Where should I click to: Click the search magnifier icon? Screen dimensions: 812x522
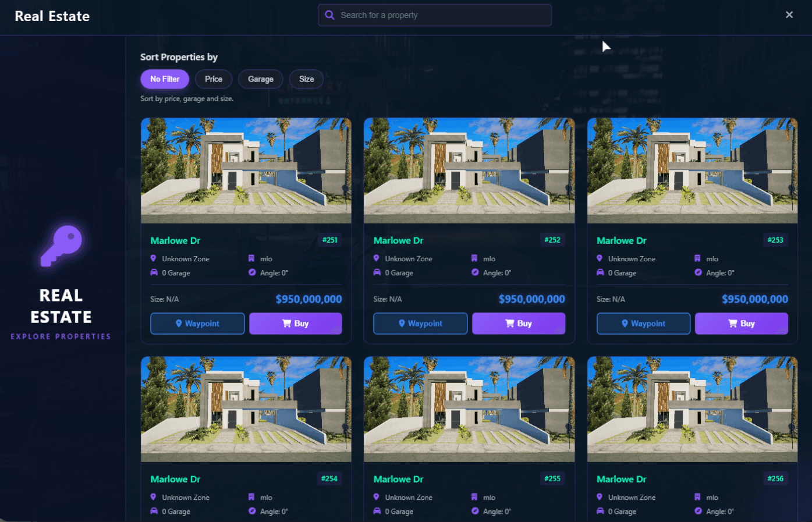[x=329, y=15]
